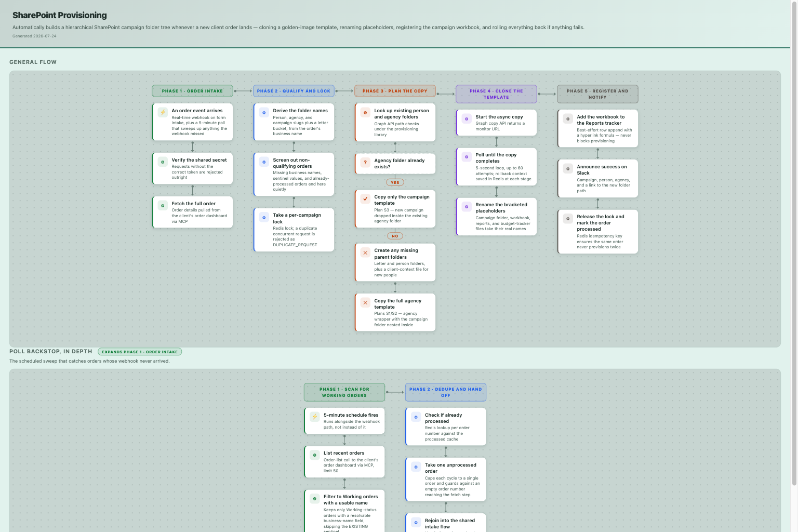This screenshot has height=532, width=798.
Task: Click the NO branch label
Action: click(x=395, y=236)
